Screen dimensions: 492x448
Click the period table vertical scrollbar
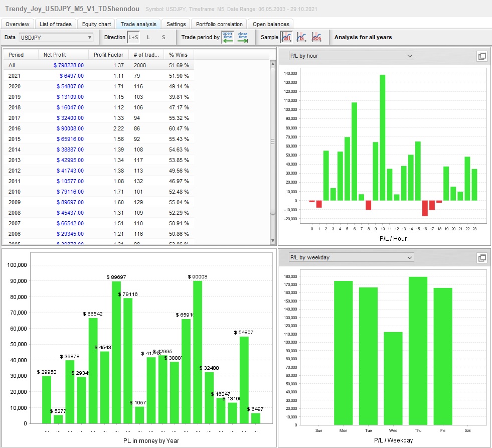click(x=273, y=140)
